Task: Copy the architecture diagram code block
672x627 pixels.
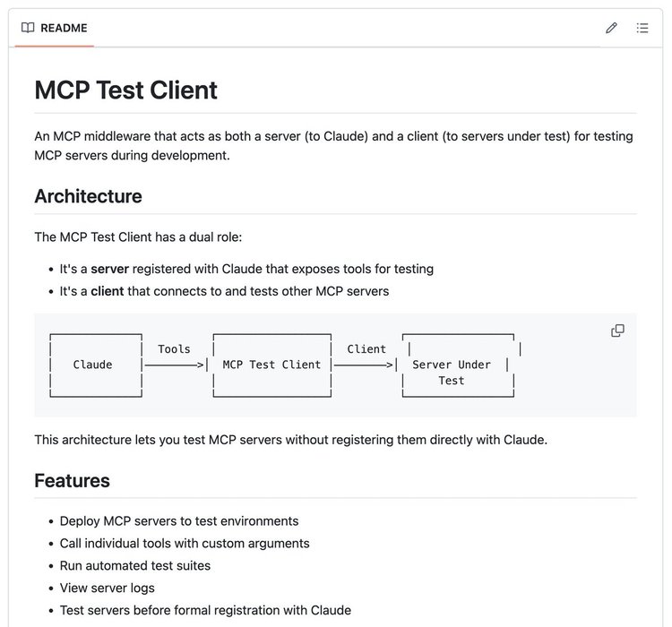Action: [617, 331]
